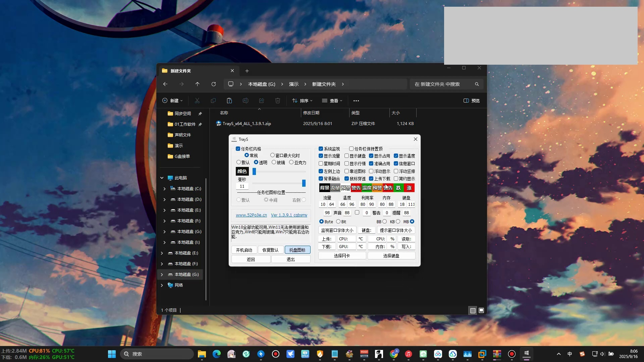Screen dimensions: 644x362
Task: Click the cut scissors icon
Action: coord(197,101)
